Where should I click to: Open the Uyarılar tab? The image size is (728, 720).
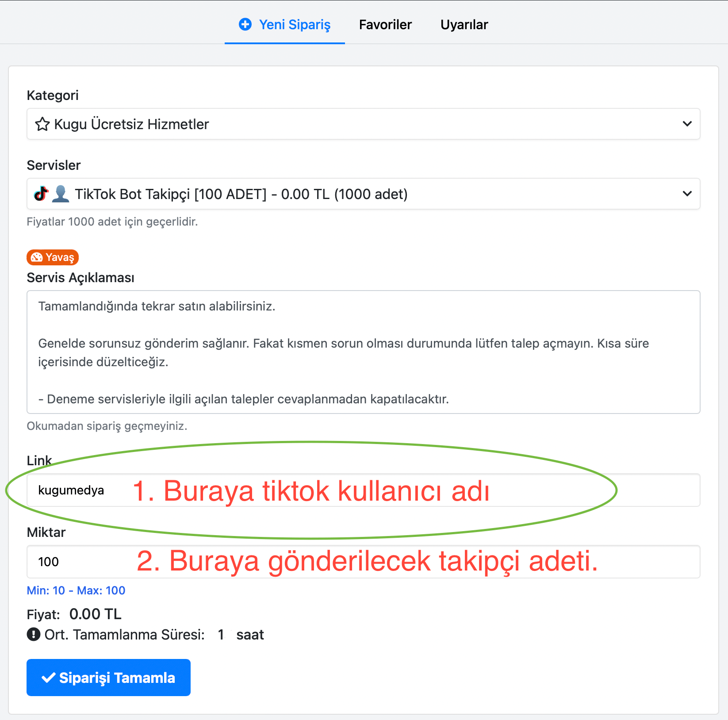click(x=464, y=24)
